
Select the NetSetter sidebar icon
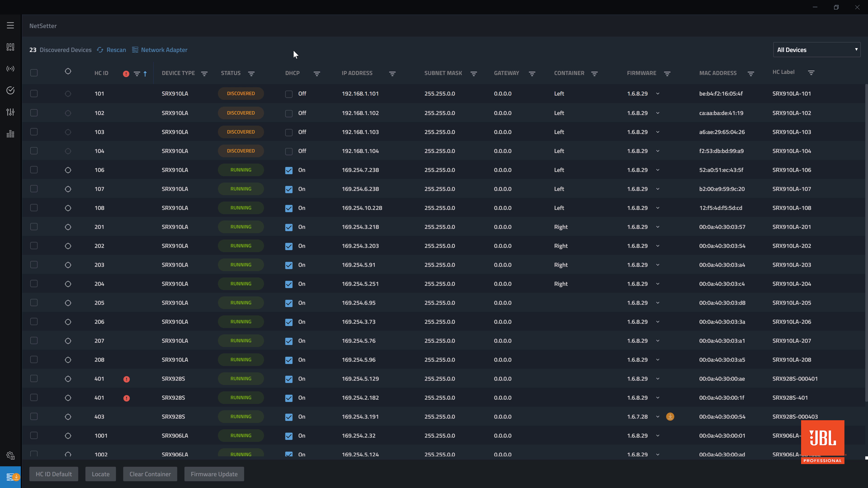10,477
